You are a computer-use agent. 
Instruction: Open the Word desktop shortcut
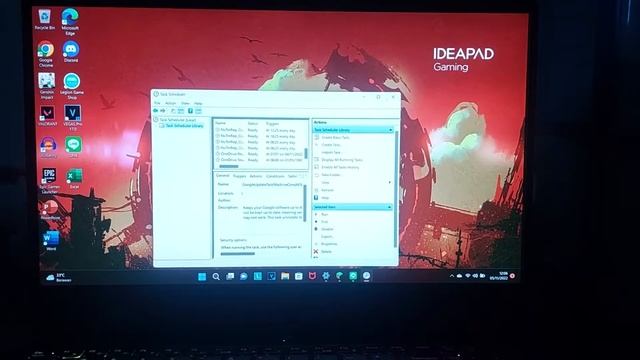pos(51,240)
